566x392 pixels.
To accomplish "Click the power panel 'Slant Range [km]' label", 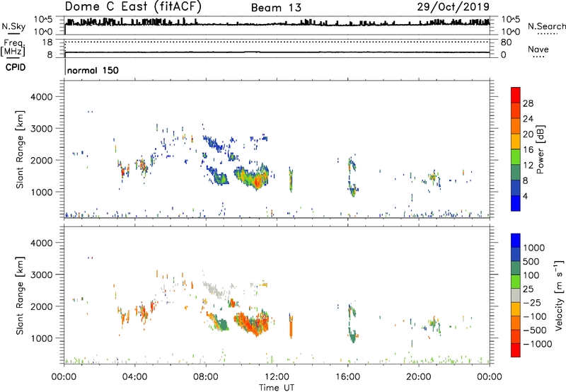I will pos(20,149).
